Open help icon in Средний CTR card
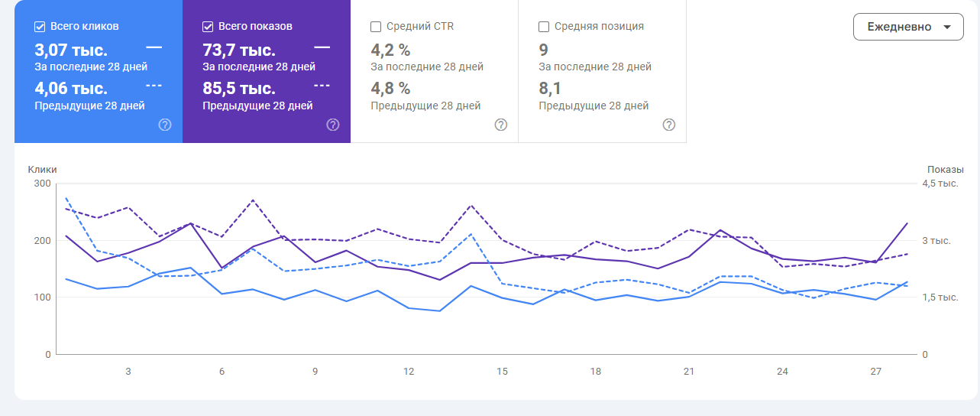The height and width of the screenshot is (416, 980). [501, 125]
